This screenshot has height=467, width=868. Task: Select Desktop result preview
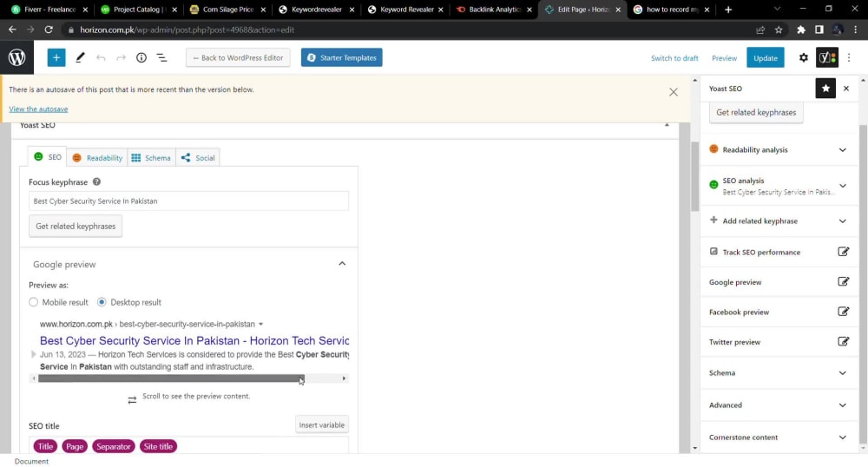tap(102, 302)
